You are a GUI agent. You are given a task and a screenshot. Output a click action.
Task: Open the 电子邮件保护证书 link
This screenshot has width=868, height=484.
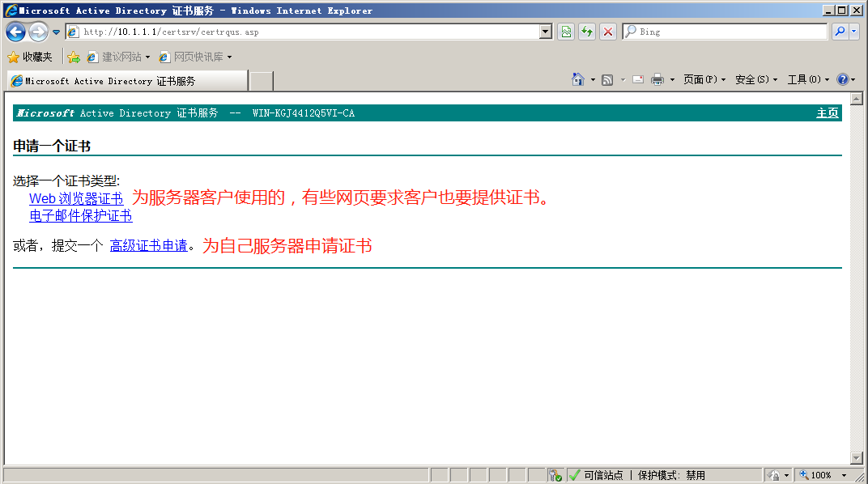coord(81,216)
